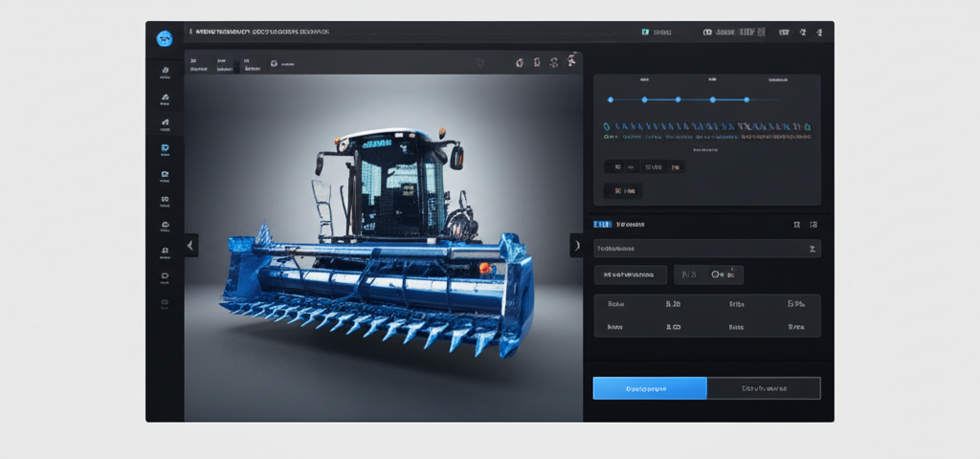Select the blue highlighted tab in the properties section
Screen dimensions: 980x459
click(603, 224)
